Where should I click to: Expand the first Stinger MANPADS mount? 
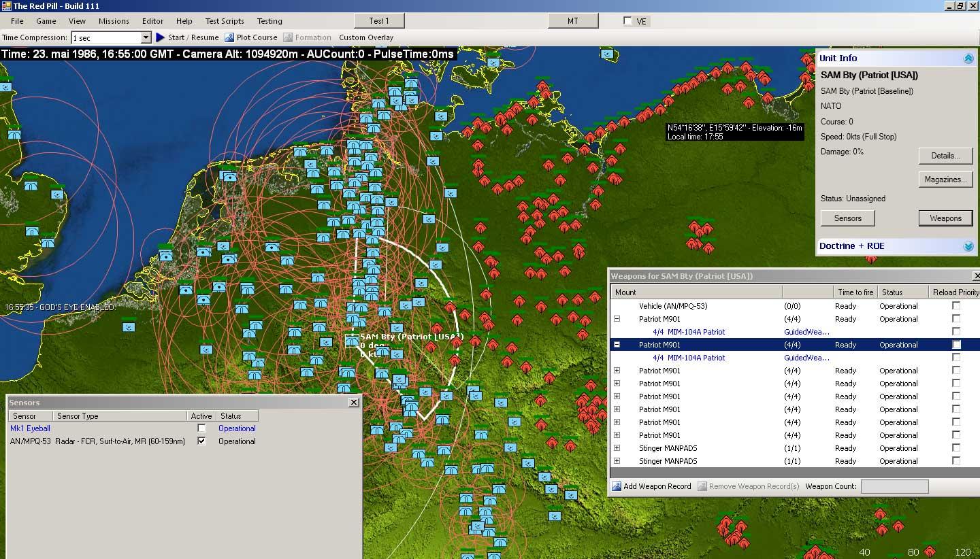[x=617, y=448]
